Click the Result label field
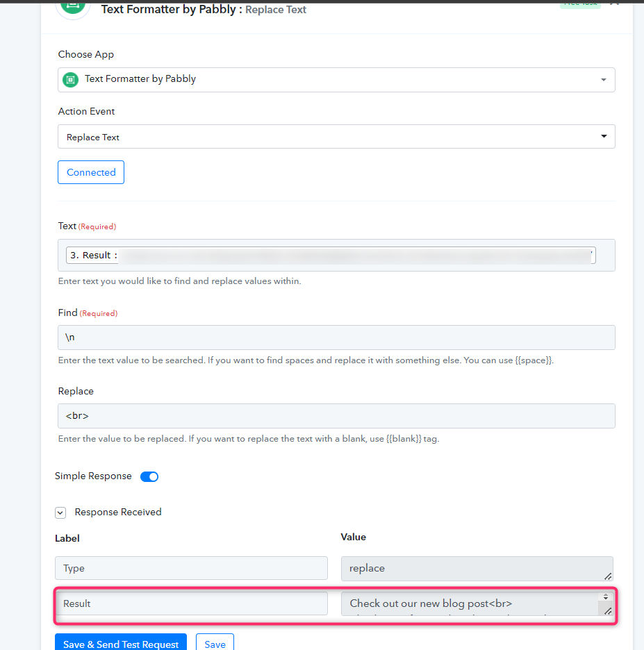The width and height of the screenshot is (644, 650). (191, 603)
